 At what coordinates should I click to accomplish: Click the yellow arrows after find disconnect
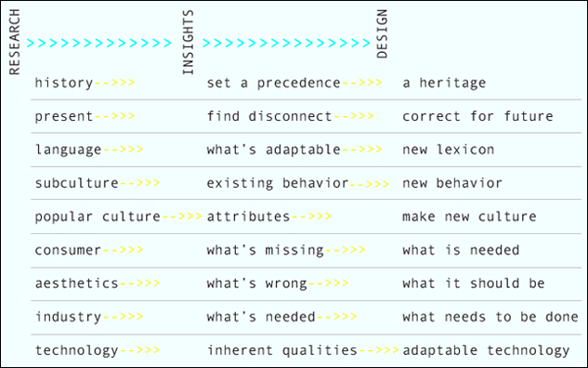pyautogui.click(x=353, y=116)
